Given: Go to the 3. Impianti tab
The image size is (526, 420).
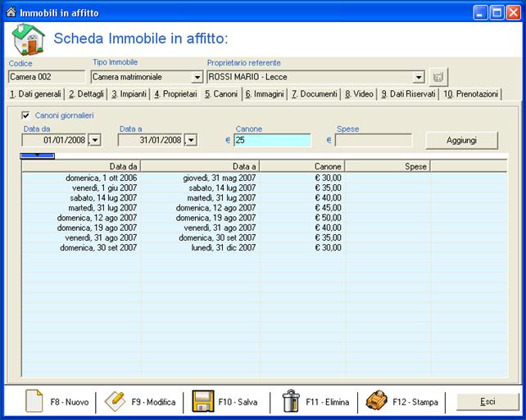Looking at the screenshot, I should 129,94.
